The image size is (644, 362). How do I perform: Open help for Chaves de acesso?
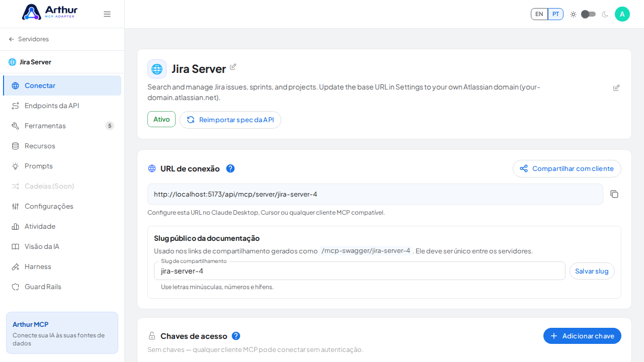pyautogui.click(x=236, y=336)
